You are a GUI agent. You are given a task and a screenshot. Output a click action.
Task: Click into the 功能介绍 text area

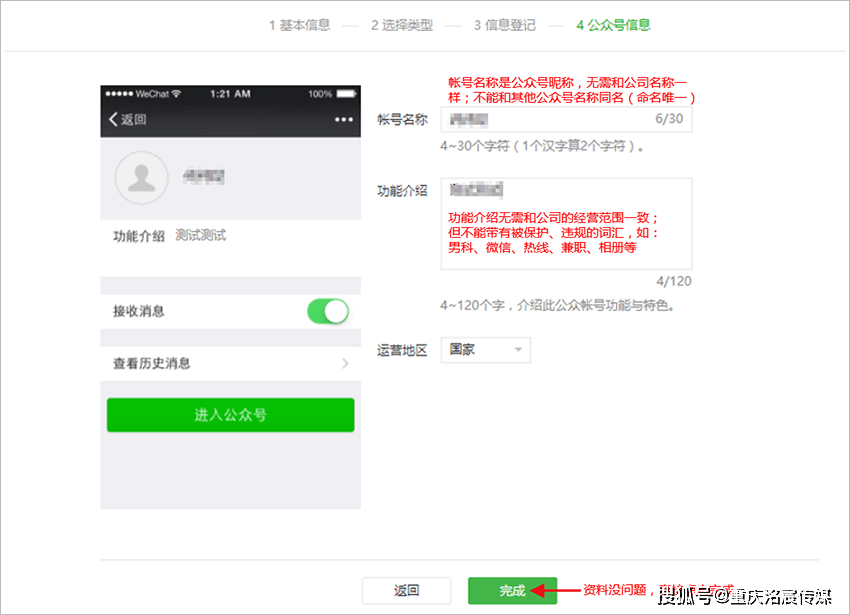point(566,223)
